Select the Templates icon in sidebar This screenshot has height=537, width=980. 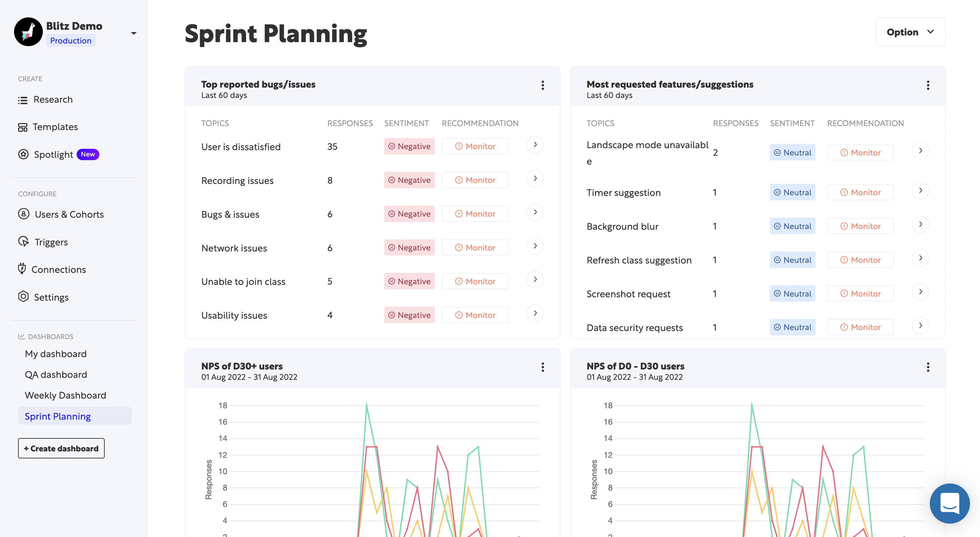pyautogui.click(x=23, y=127)
